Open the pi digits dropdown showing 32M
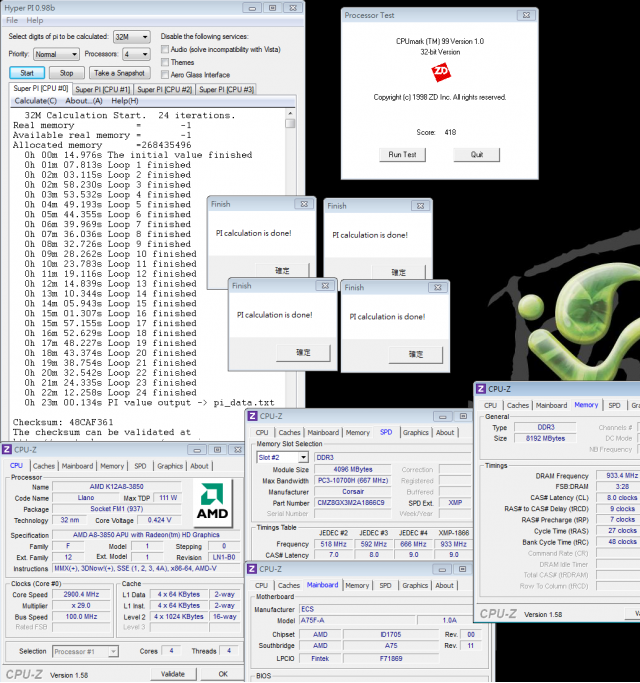The width and height of the screenshot is (640, 683). coord(132,37)
